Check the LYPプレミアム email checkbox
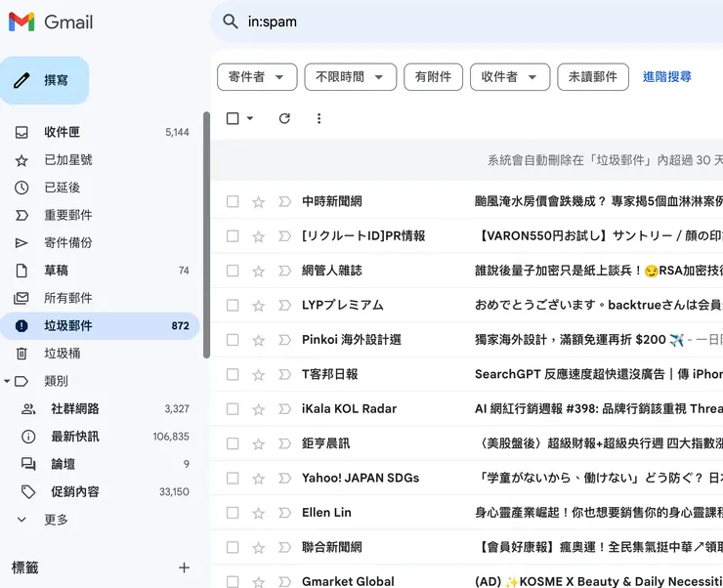This screenshot has height=588, width=723. 233,306
